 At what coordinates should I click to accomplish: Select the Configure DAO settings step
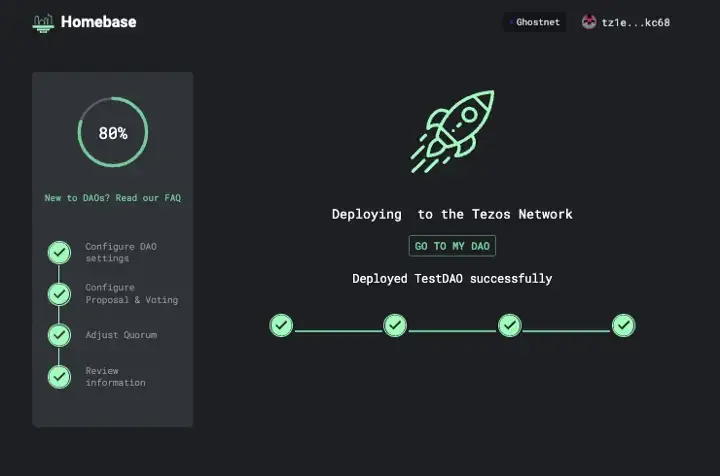[x=120, y=252]
